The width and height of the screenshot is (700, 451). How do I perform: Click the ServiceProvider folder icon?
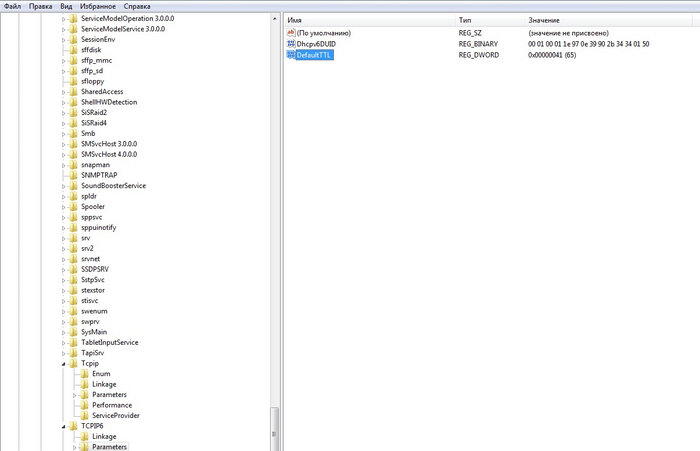(x=85, y=415)
